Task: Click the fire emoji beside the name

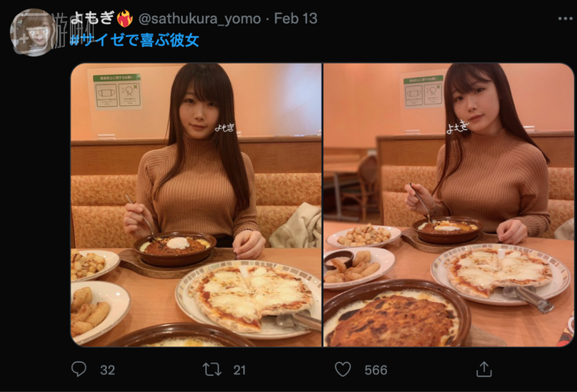Action: [x=125, y=18]
